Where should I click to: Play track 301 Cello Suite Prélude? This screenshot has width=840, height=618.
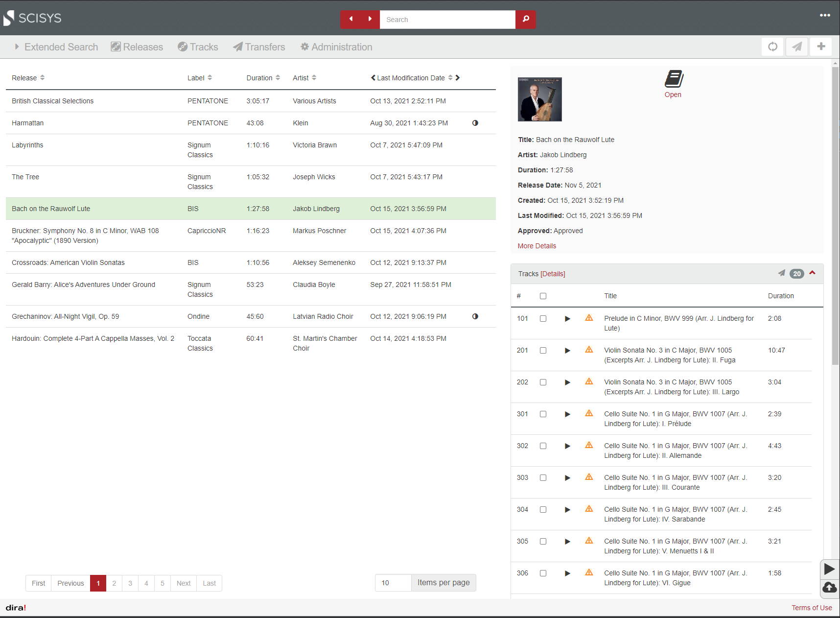[567, 414]
